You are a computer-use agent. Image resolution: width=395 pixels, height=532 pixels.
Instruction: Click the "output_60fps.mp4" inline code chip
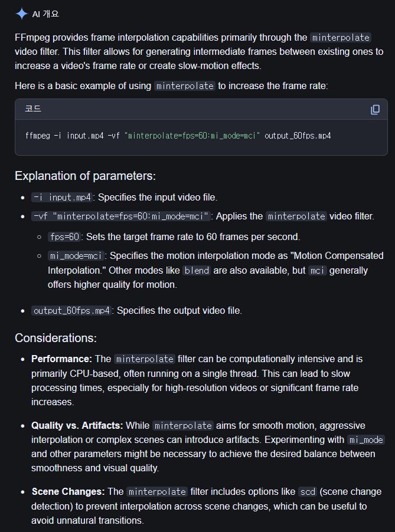coord(71,310)
